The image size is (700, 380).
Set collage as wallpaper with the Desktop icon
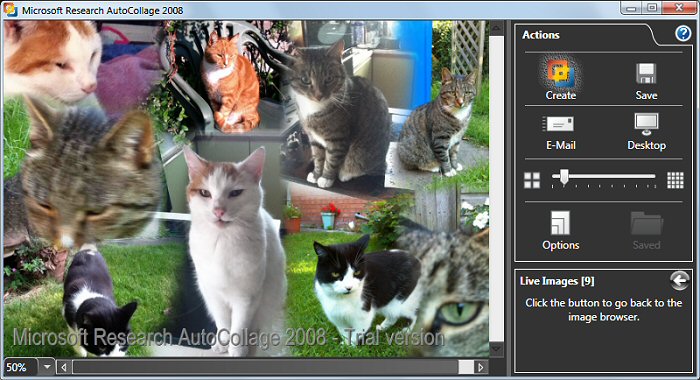click(x=646, y=124)
